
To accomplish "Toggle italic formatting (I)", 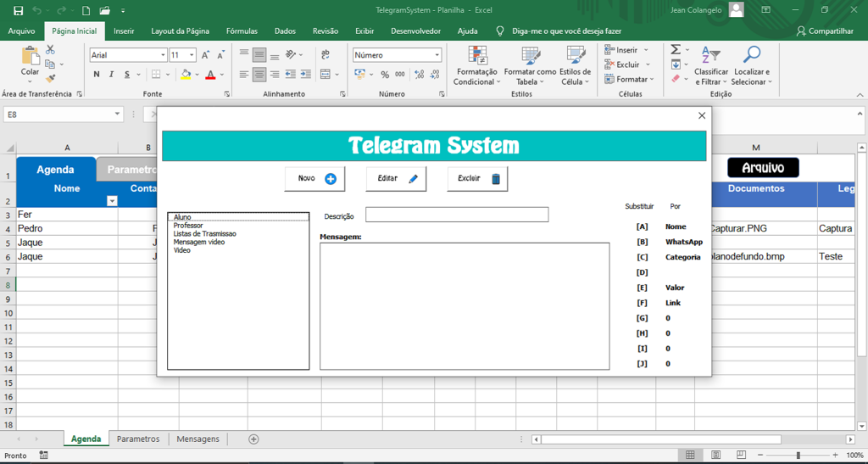I will click(111, 74).
